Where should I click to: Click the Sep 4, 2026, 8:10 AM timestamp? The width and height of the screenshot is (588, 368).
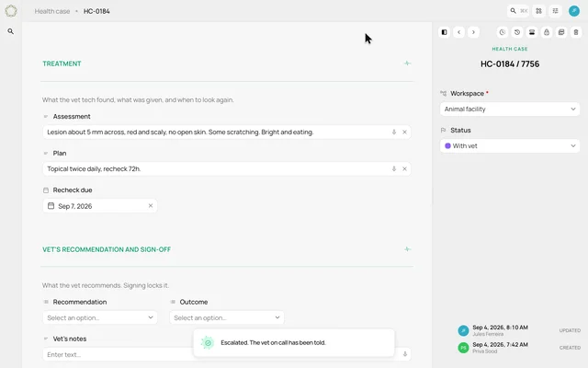click(500, 328)
